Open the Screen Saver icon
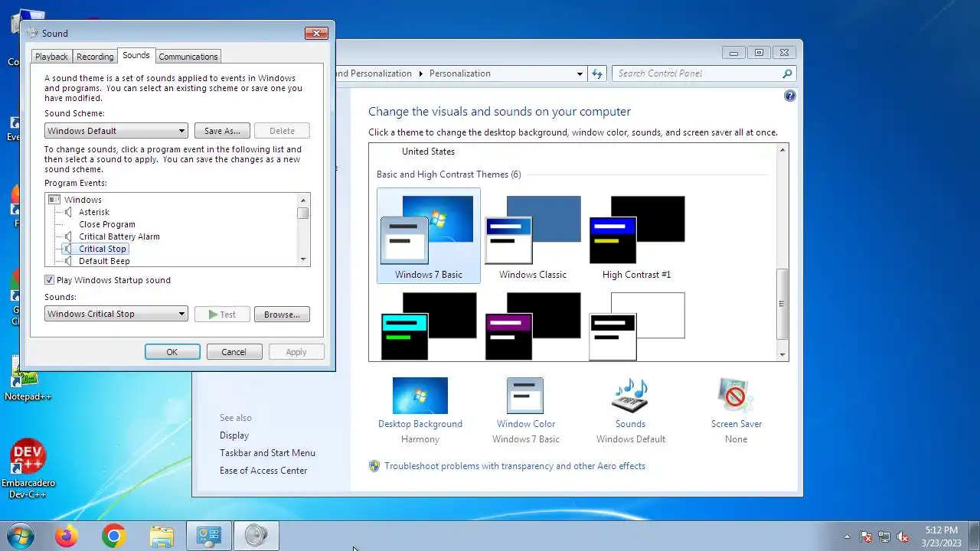The image size is (980, 551). tap(735, 396)
